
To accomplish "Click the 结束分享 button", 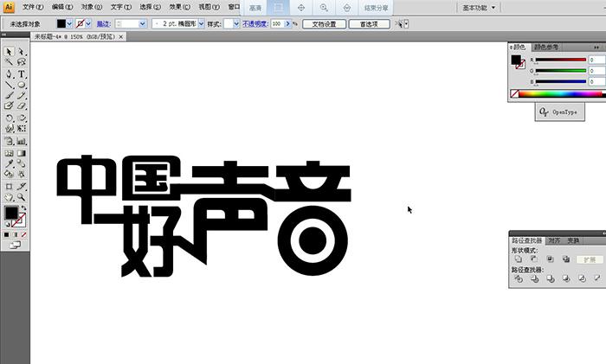I will pos(376,8).
